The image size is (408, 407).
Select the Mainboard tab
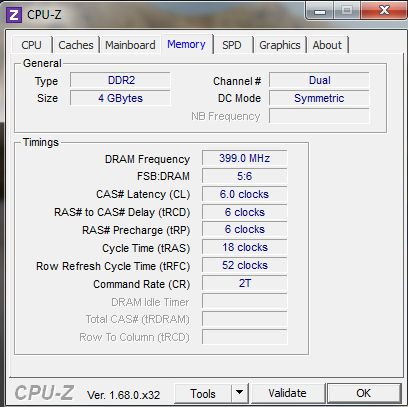[x=130, y=45]
